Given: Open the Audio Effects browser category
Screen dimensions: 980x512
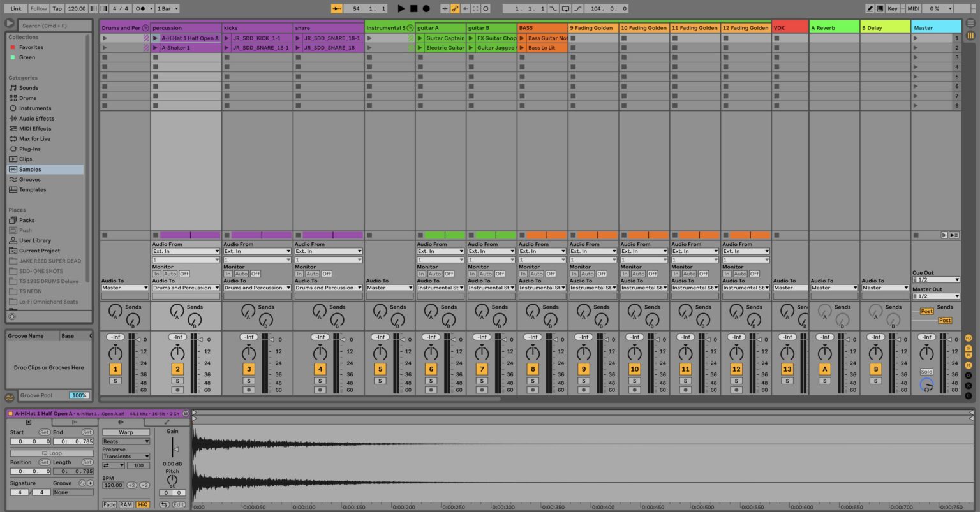Looking at the screenshot, I should [36, 119].
